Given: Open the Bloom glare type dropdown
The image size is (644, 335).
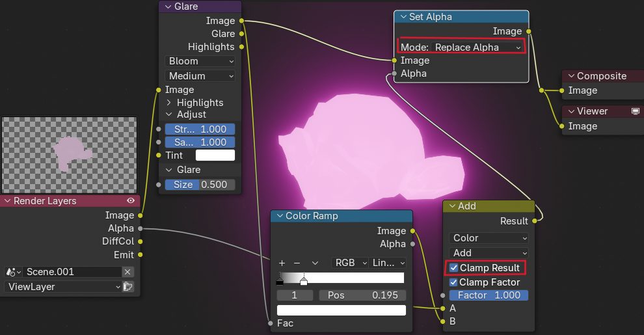Looking at the screenshot, I should click(200, 61).
